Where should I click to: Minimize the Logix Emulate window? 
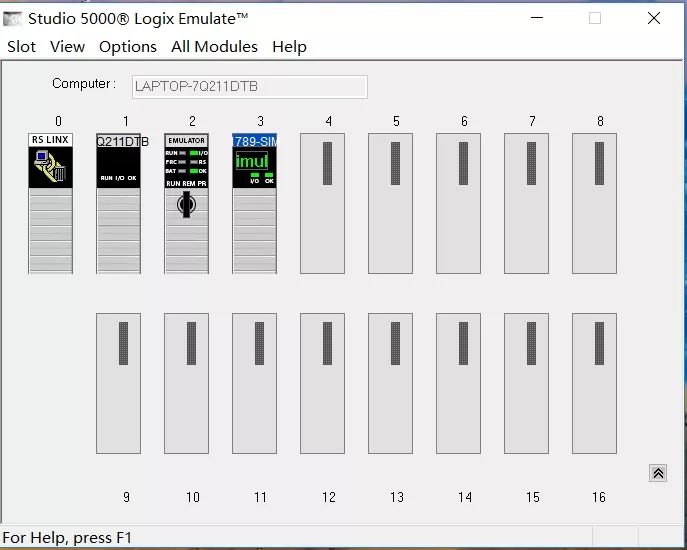537,18
